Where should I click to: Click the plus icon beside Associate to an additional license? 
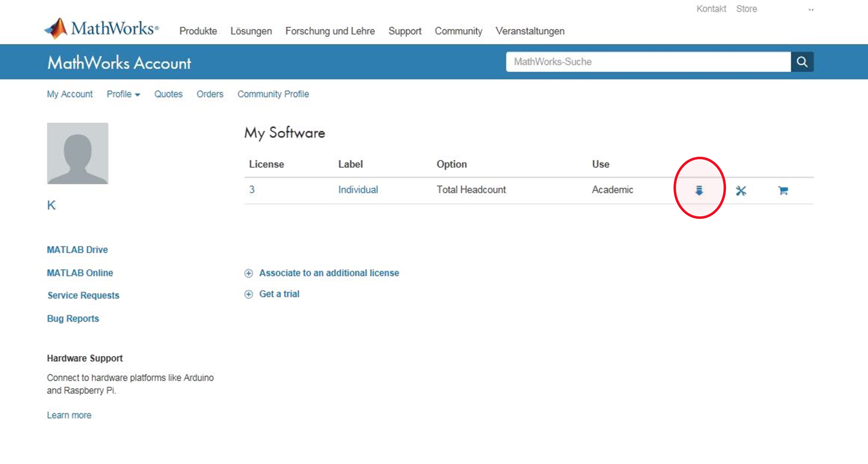tap(248, 273)
